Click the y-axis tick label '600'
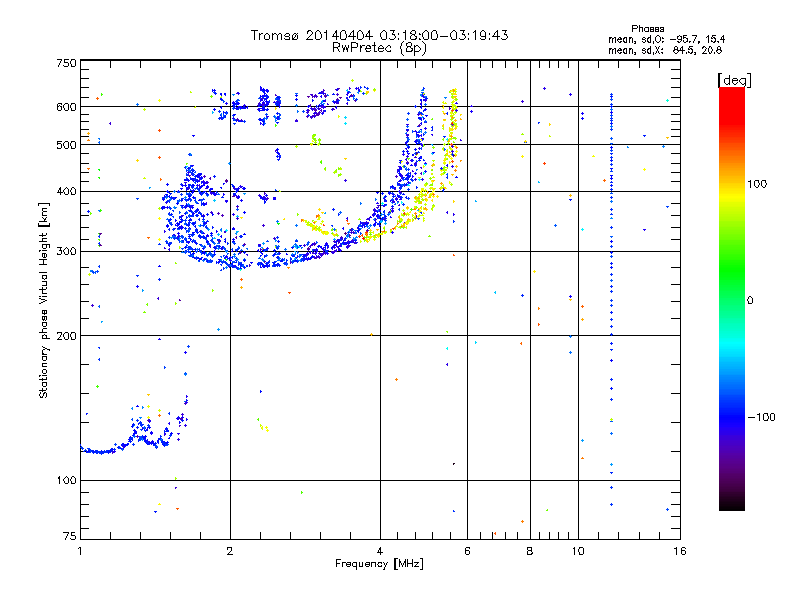800x600 pixels. click(66, 107)
